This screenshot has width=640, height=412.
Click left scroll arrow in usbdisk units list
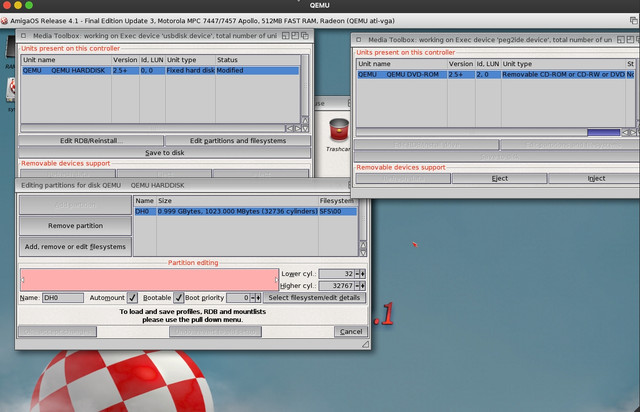tap(289, 128)
